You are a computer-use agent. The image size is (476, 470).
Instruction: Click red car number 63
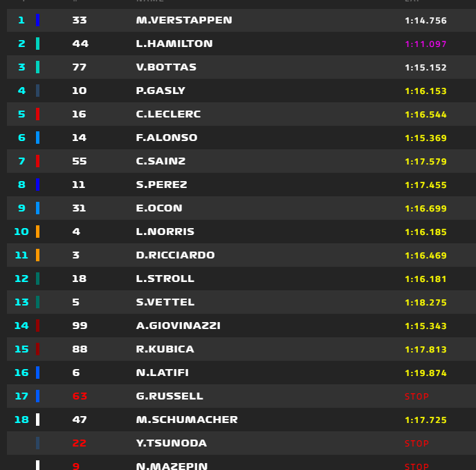[80, 396]
